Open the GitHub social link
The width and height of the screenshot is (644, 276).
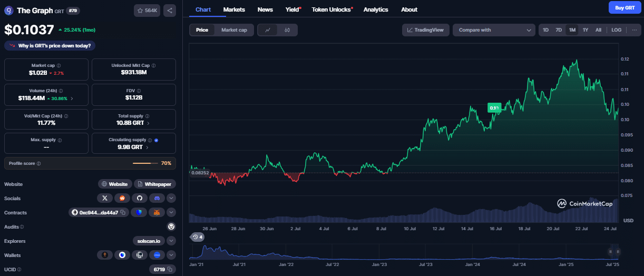[140, 198]
